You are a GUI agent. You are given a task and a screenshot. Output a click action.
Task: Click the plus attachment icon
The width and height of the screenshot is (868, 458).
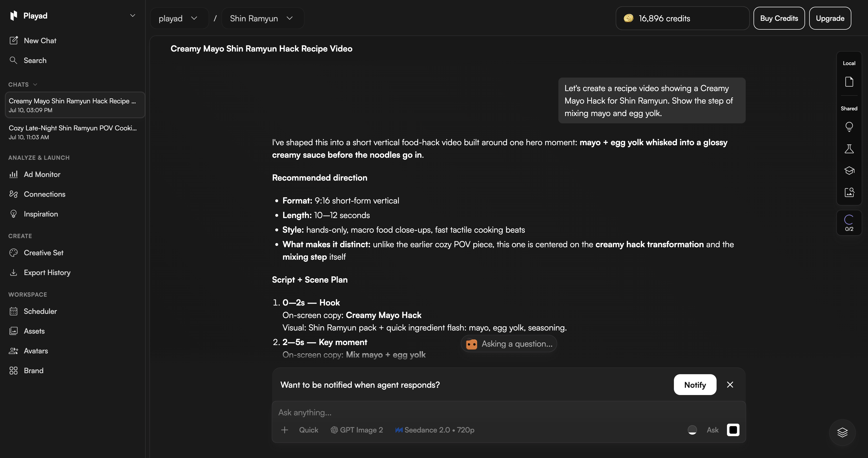[284, 430]
